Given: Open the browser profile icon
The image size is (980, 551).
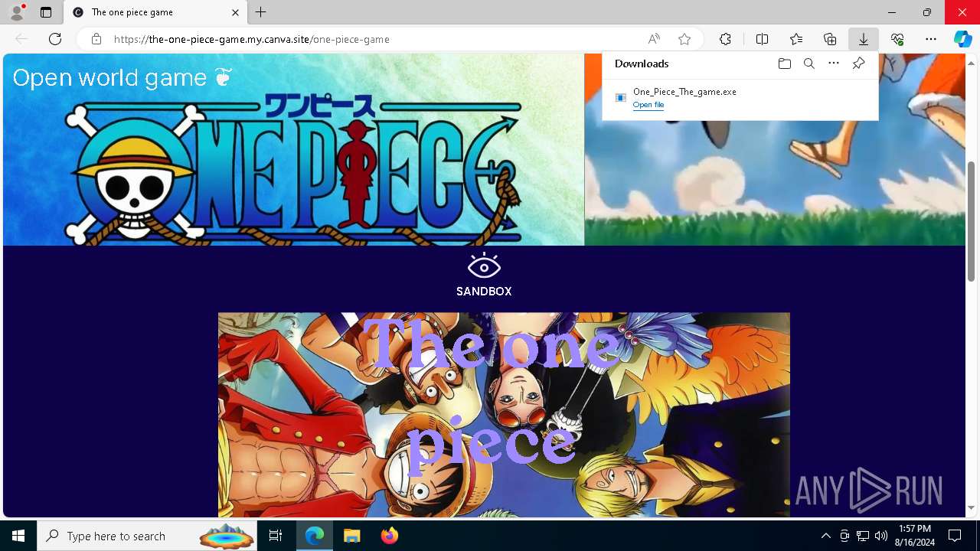Looking at the screenshot, I should (17, 11).
